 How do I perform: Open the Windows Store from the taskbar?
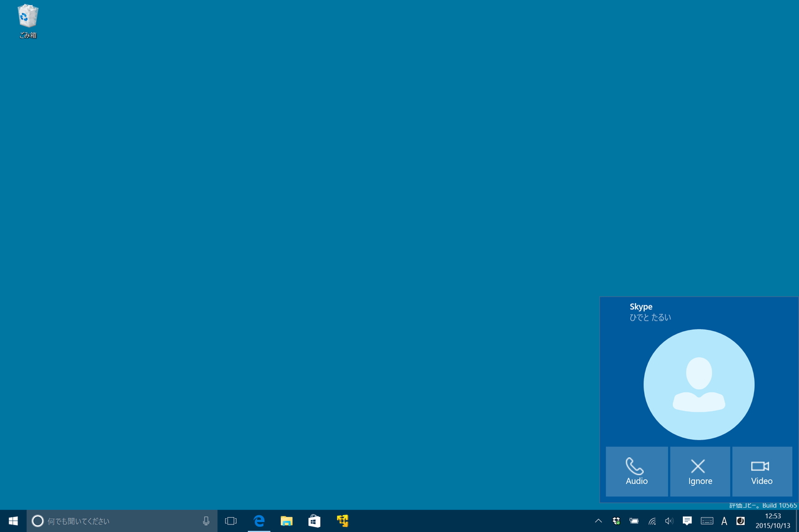(x=314, y=521)
